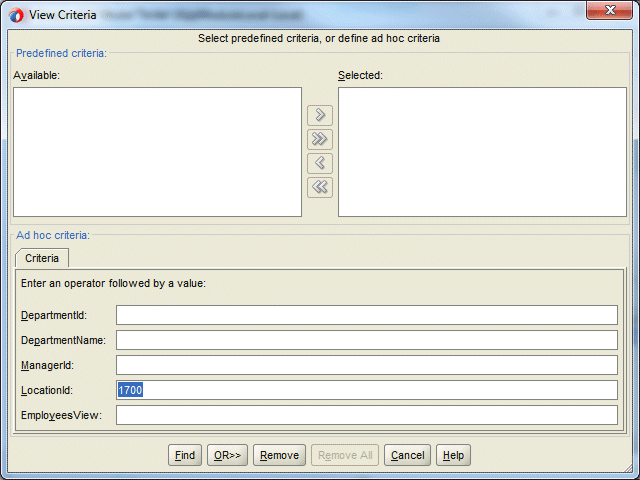Click the JDeveloper icon in title bar
Screen dimensions: 640x480
click(16, 16)
